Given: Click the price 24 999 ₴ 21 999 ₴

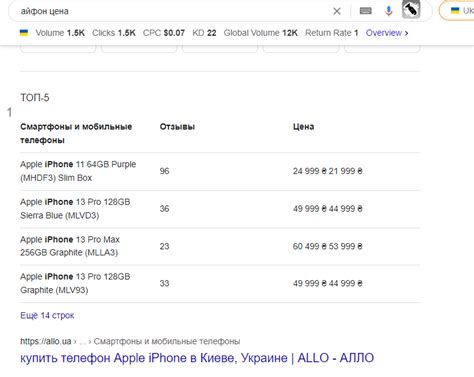Looking at the screenshot, I should pos(327,171).
